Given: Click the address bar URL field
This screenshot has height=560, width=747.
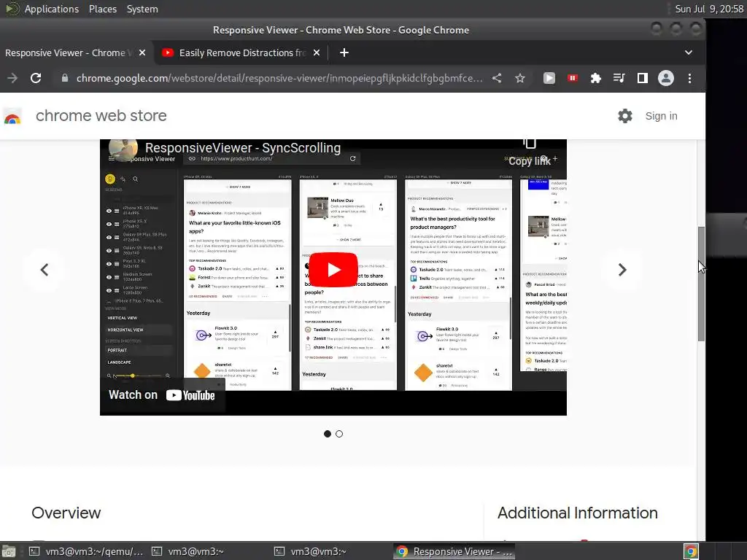Looking at the screenshot, I should [279, 78].
